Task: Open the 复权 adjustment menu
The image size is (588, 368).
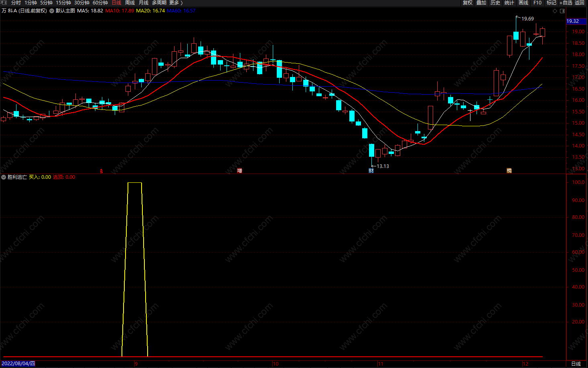Action: click(x=468, y=2)
